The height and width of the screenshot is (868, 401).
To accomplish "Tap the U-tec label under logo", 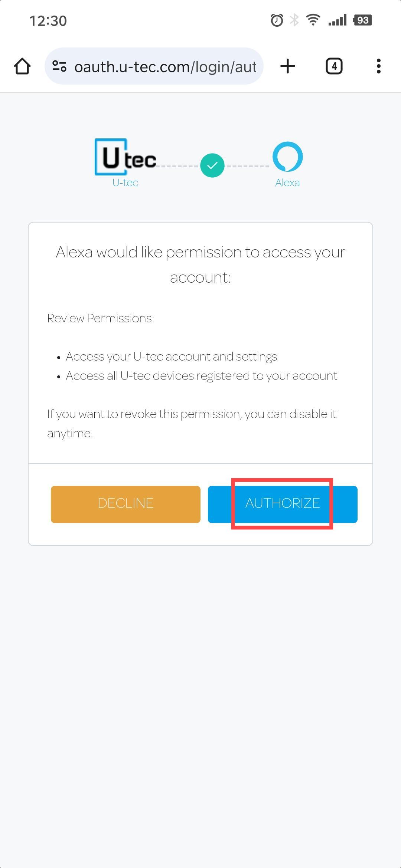I will click(125, 183).
